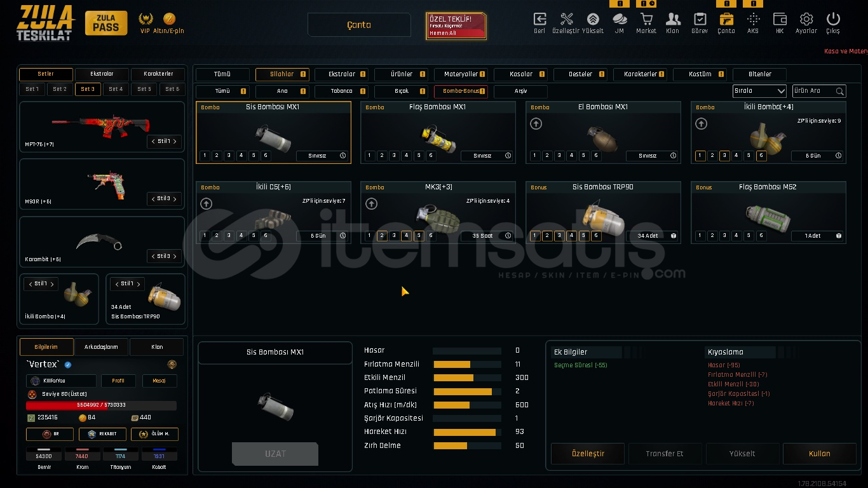Next style arrow for İkili Bomba set slot

coord(52,284)
